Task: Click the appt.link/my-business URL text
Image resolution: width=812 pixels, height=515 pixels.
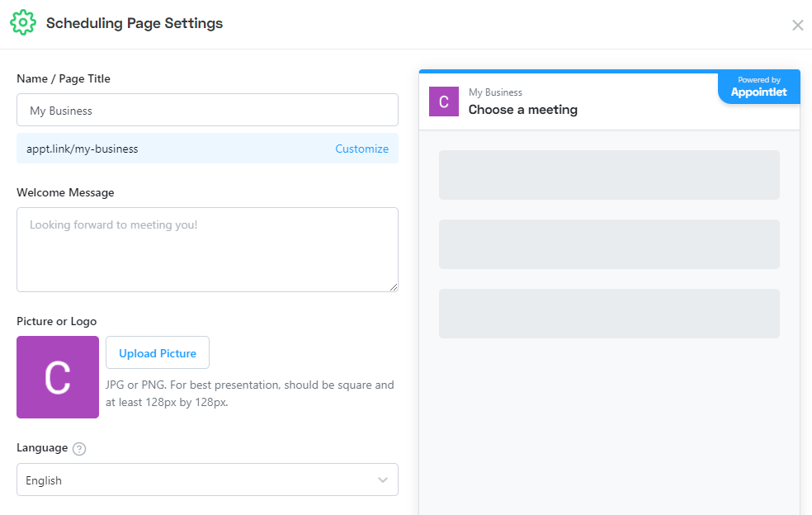Action: click(x=83, y=149)
